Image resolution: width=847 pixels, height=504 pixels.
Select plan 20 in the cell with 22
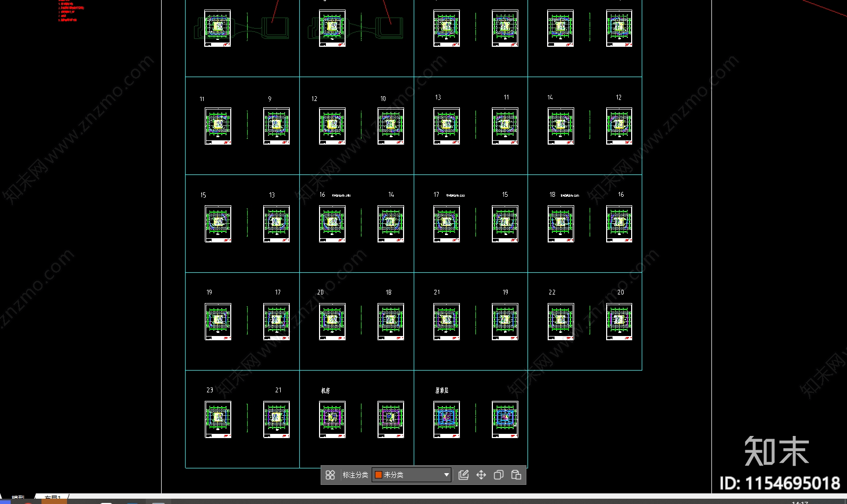(619, 322)
